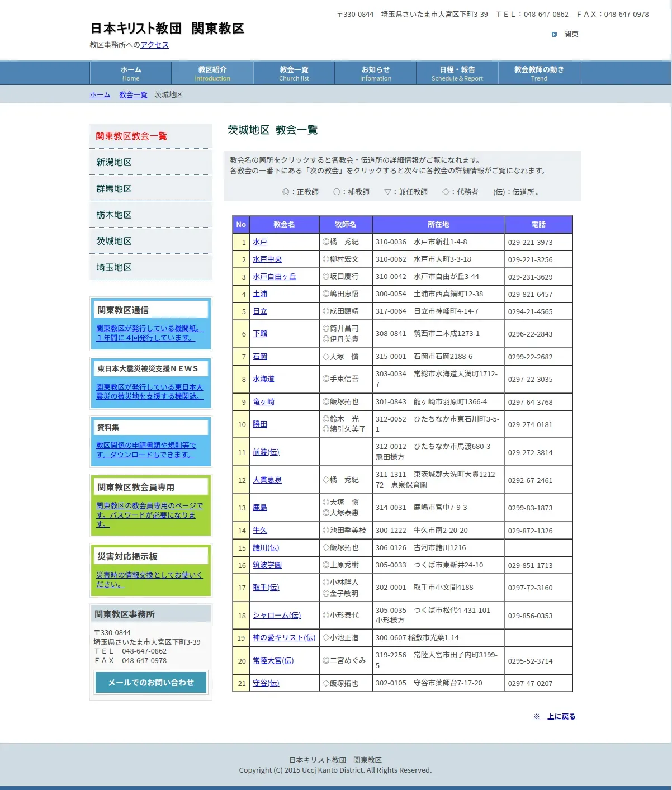Screen dimensions: 672x790
Task: Select 群馬地区 in the sidebar
Action: click(x=151, y=188)
